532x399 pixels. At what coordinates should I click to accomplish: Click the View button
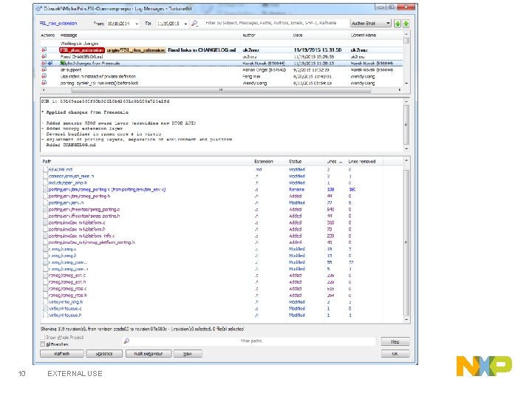188,353
